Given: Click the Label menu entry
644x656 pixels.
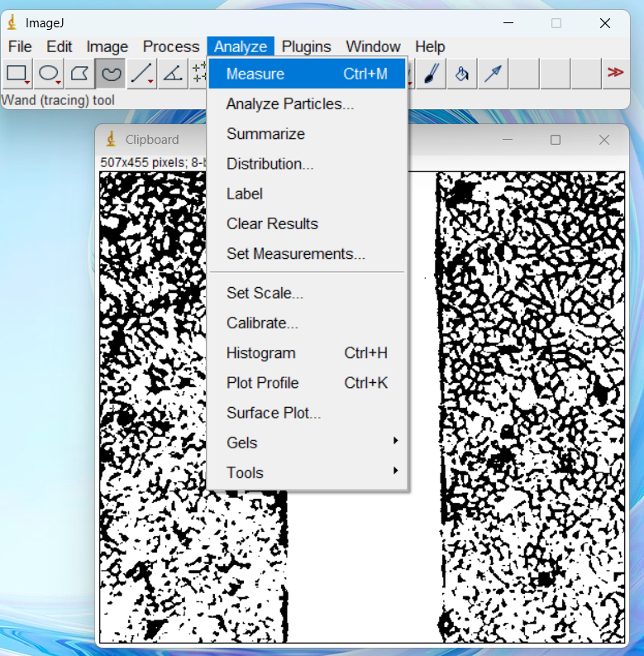Looking at the screenshot, I should tap(307, 194).
